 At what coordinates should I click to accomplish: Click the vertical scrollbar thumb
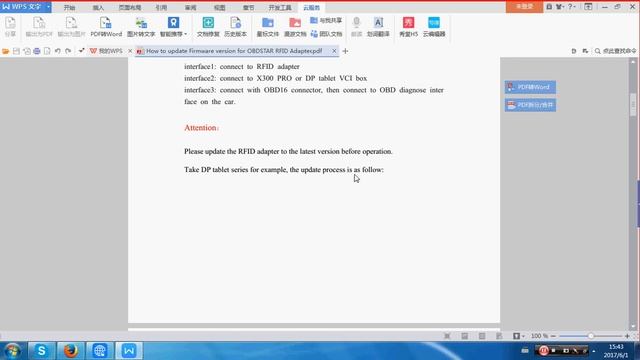633,105
